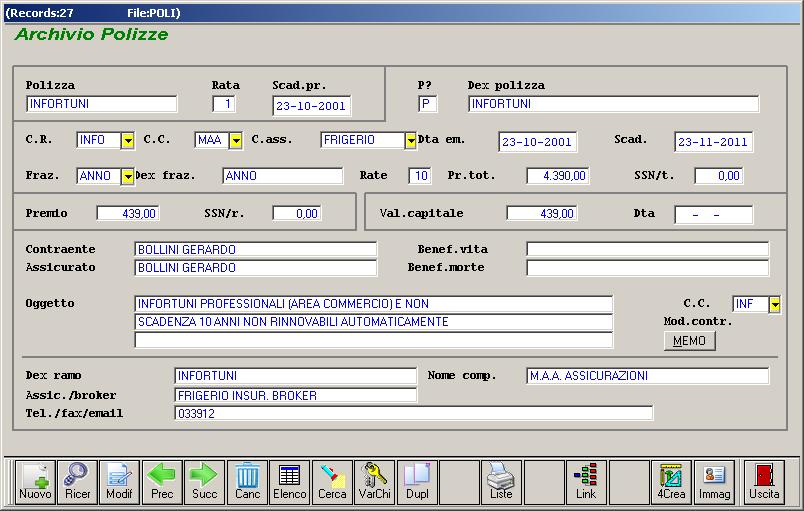Screen dimensions: 804x511
Task: Click the Dta em. date field
Action: [x=537, y=142]
